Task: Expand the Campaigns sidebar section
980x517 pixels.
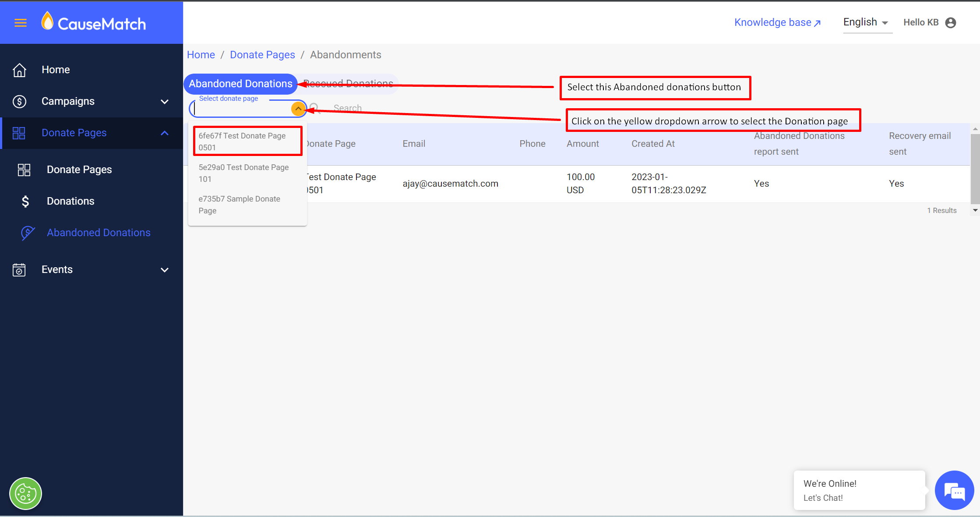Action: point(165,102)
